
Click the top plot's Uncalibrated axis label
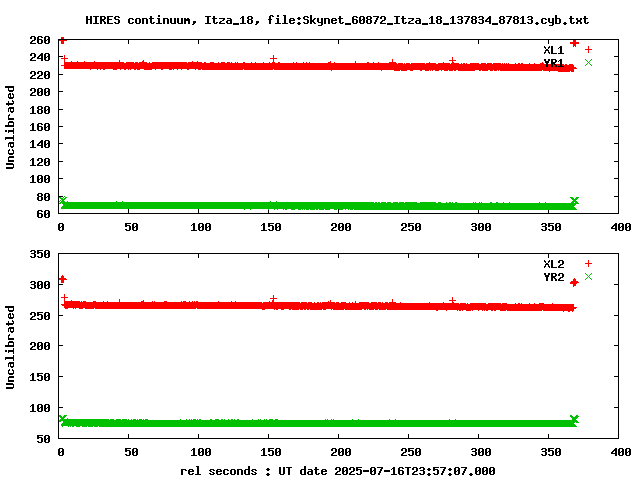pyautogui.click(x=10, y=127)
